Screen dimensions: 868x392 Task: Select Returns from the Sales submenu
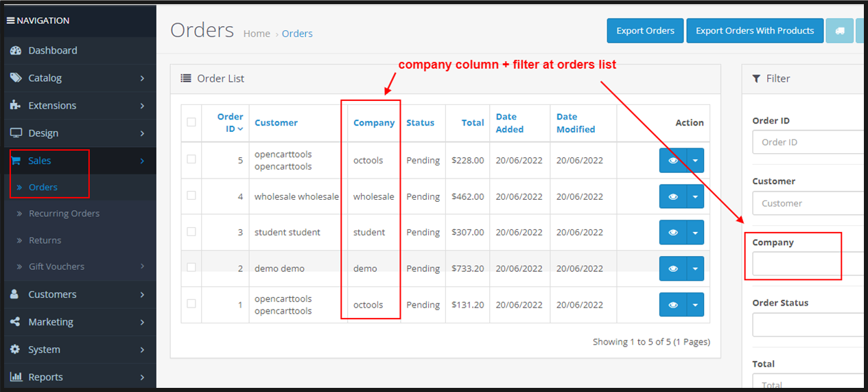[x=45, y=240]
